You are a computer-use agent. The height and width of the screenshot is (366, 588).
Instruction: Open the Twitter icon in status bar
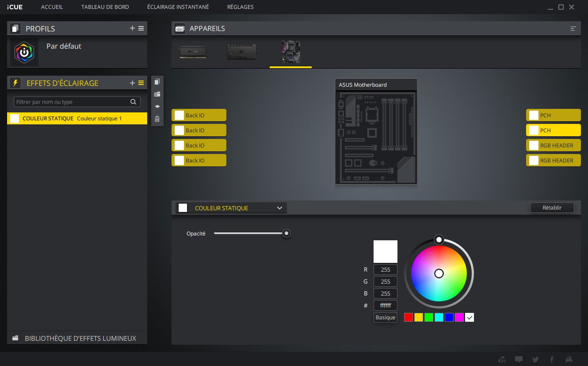pos(536,359)
